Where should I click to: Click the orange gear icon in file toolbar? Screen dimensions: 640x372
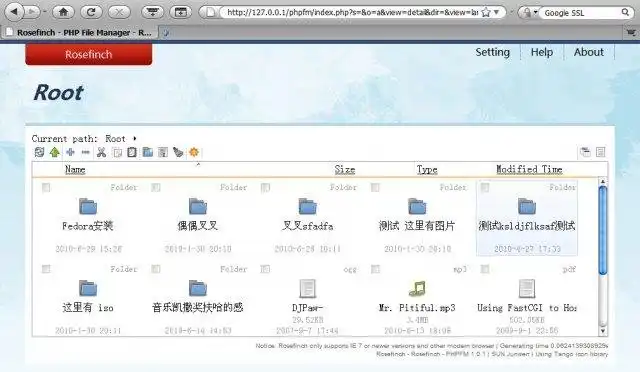(193, 152)
